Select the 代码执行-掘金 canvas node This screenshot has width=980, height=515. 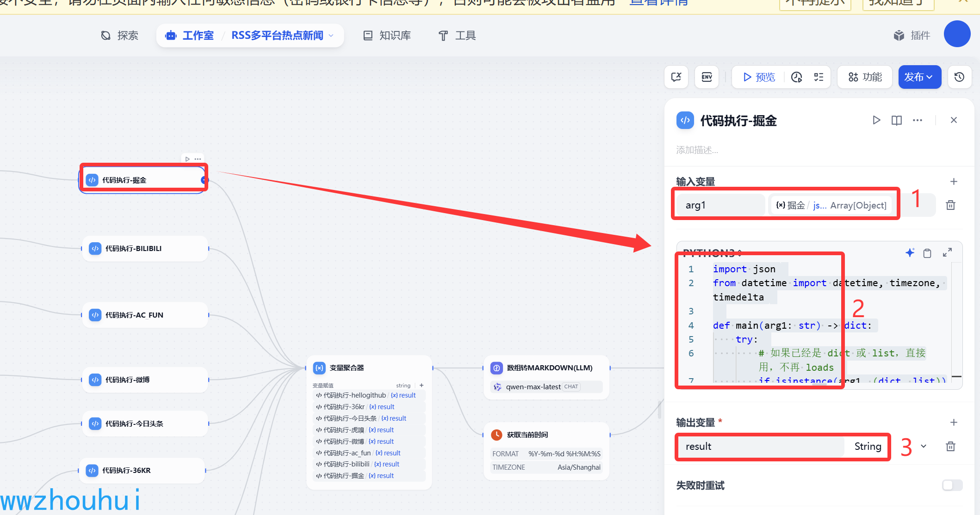143,180
